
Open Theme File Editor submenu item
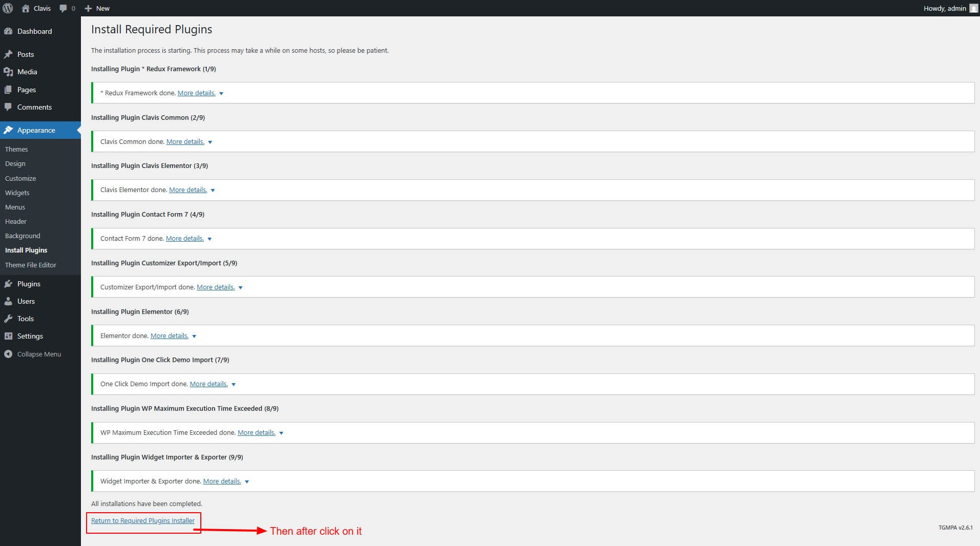point(30,265)
